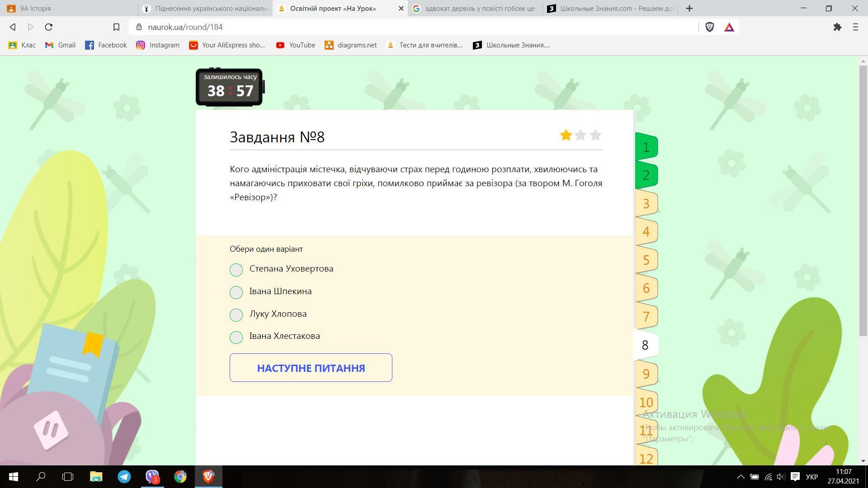Reload the current page
The image size is (868, 488).
[49, 27]
